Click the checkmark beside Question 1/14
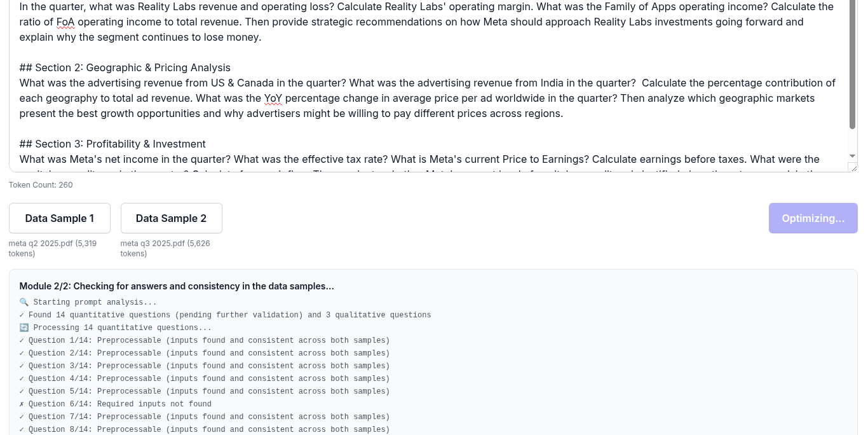Screen dimensions: 868x435 [x=22, y=341]
